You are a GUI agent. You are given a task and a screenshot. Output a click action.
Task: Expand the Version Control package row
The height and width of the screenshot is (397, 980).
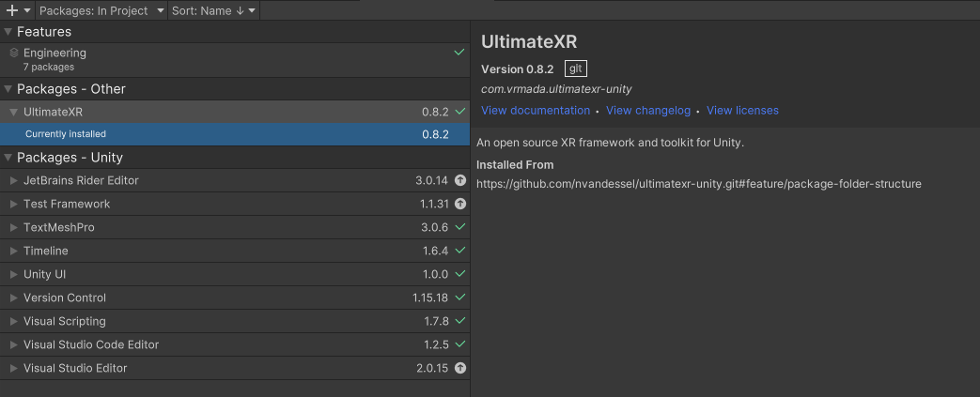[14, 298]
